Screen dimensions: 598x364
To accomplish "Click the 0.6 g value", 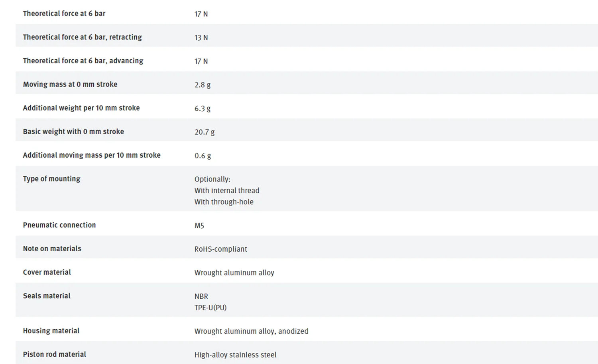I will (x=203, y=155).
